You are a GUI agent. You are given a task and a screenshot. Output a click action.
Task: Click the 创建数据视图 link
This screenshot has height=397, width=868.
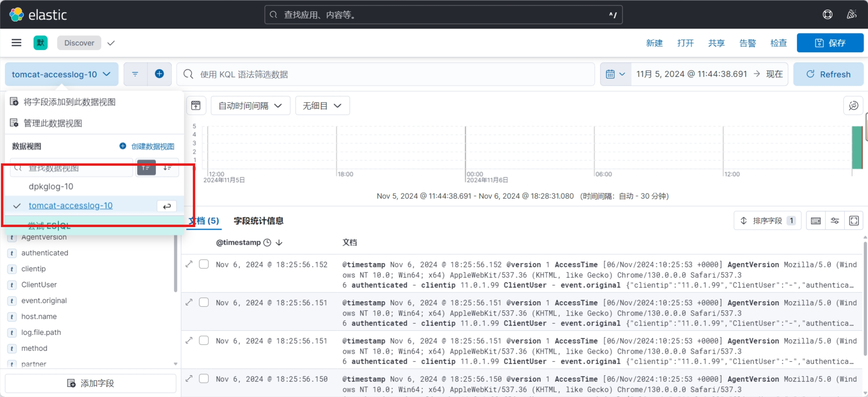coord(147,146)
